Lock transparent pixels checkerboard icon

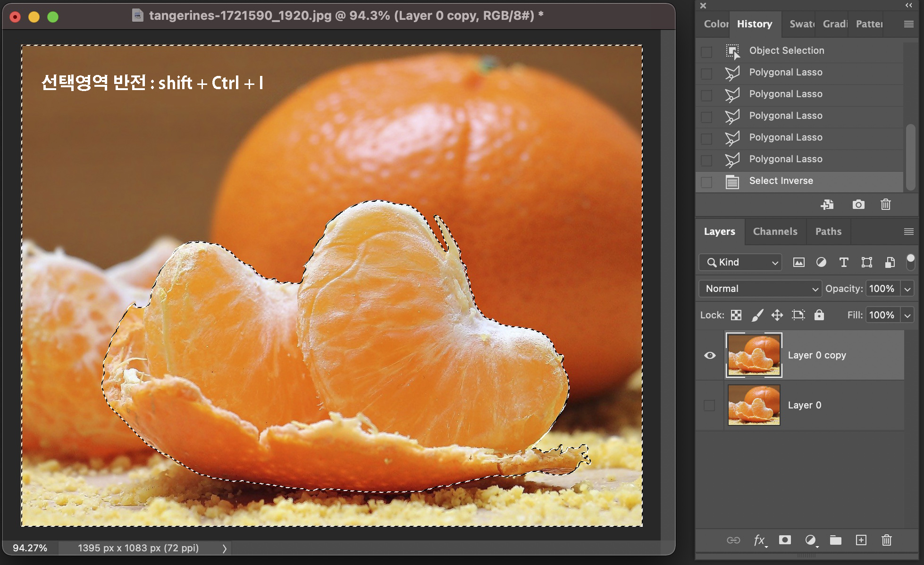pyautogui.click(x=736, y=315)
